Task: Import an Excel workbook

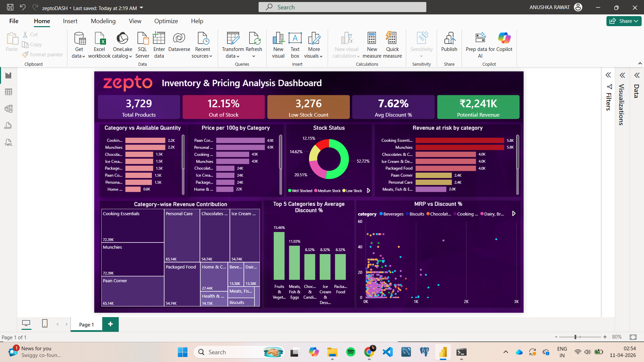Action: click(99, 45)
